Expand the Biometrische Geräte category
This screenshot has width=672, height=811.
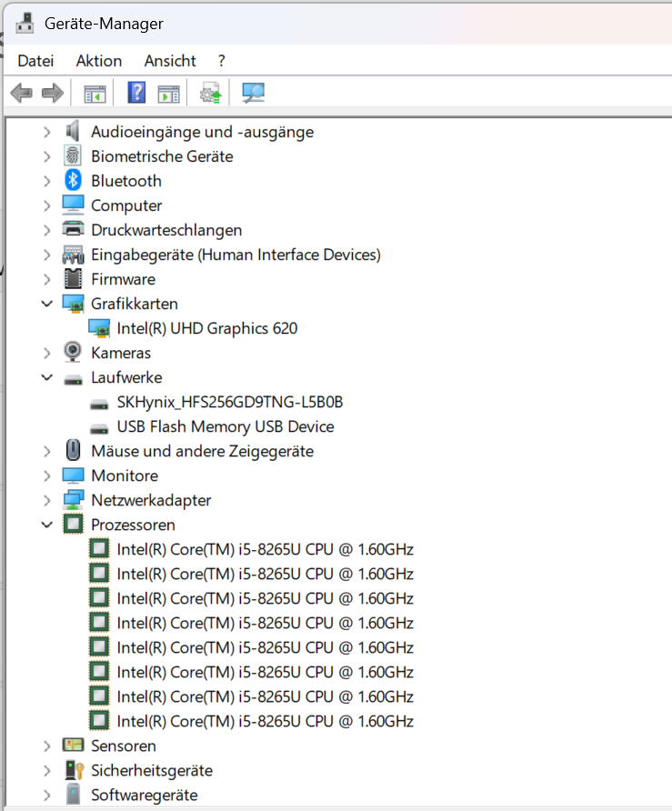(x=47, y=156)
